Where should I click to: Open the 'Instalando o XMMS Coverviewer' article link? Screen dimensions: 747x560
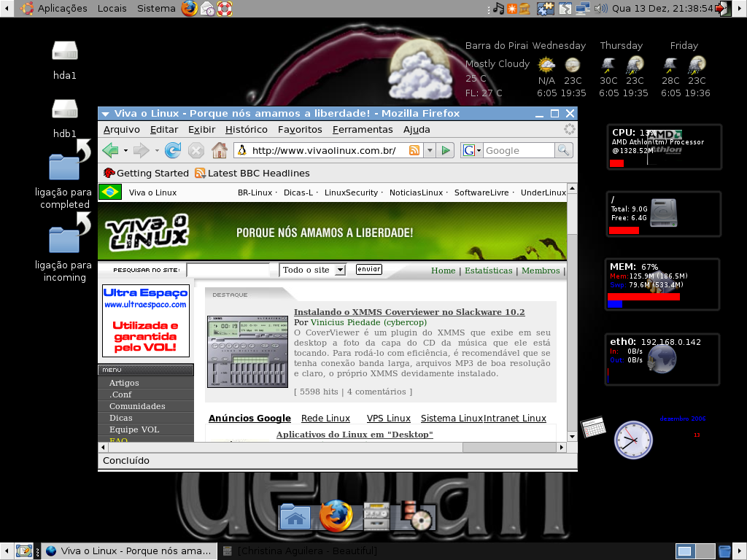click(409, 312)
